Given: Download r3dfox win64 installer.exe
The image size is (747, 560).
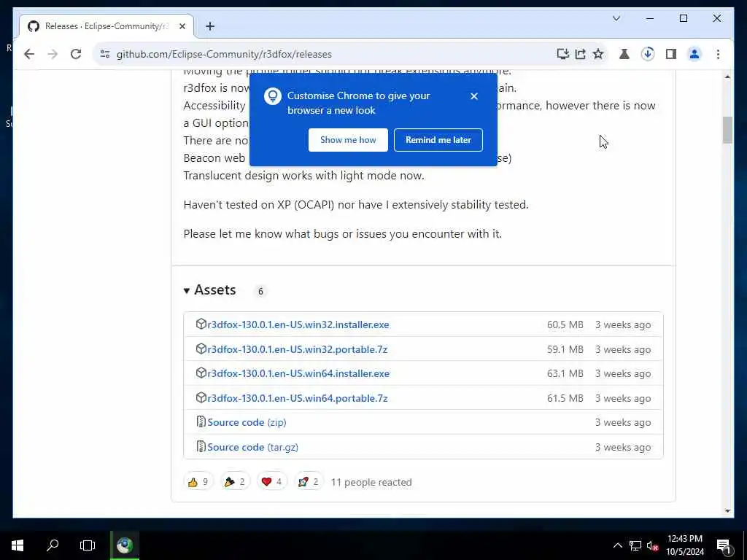Looking at the screenshot, I should pos(298,374).
